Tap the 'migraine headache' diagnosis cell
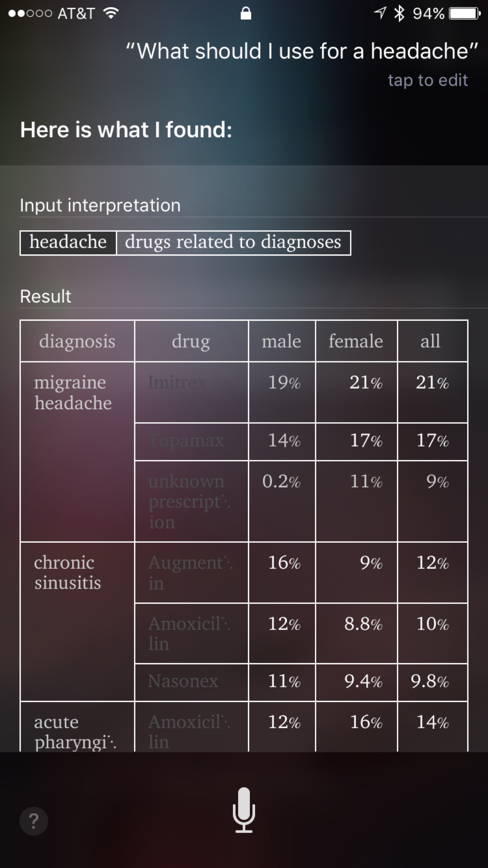This screenshot has height=868, width=488. click(77, 452)
